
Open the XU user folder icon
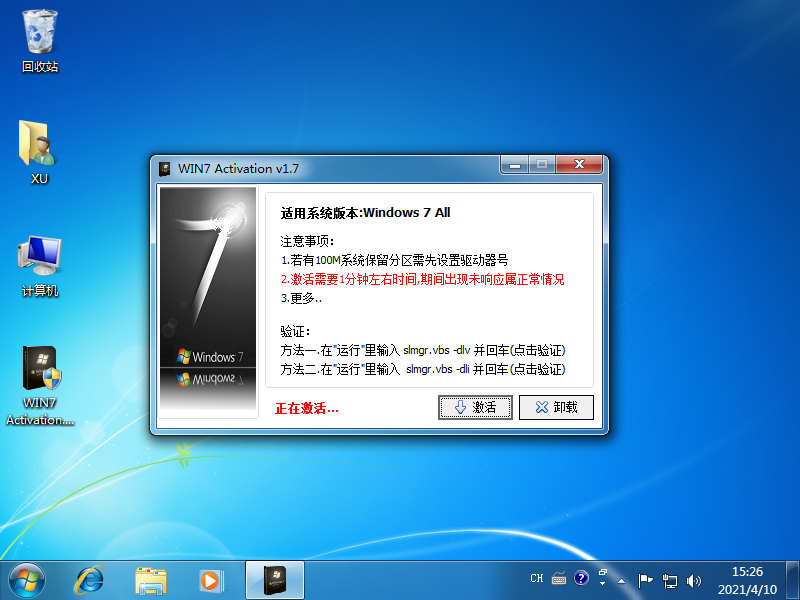40,152
